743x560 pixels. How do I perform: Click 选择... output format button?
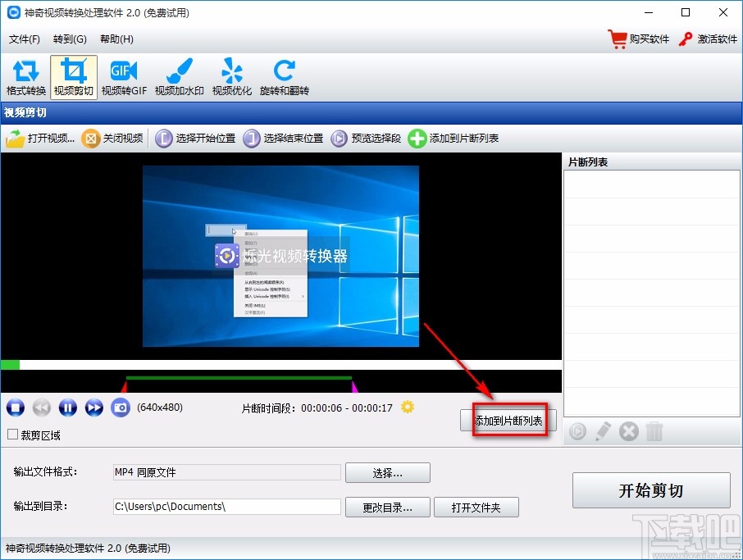pos(388,473)
